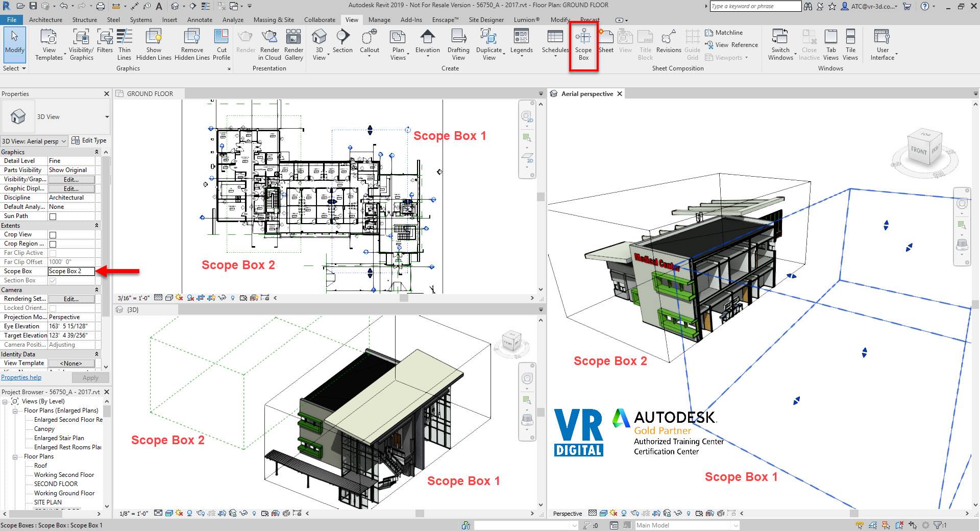The width and height of the screenshot is (980, 531).
Task: Open the Select panel dropdown
Action: (14, 68)
